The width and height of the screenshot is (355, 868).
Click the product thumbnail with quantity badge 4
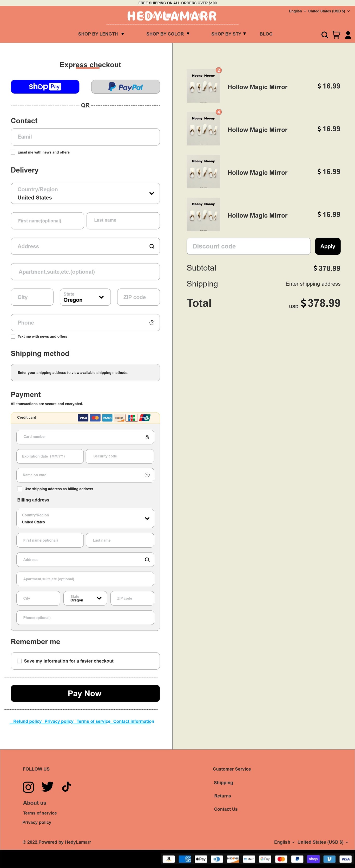203,129
